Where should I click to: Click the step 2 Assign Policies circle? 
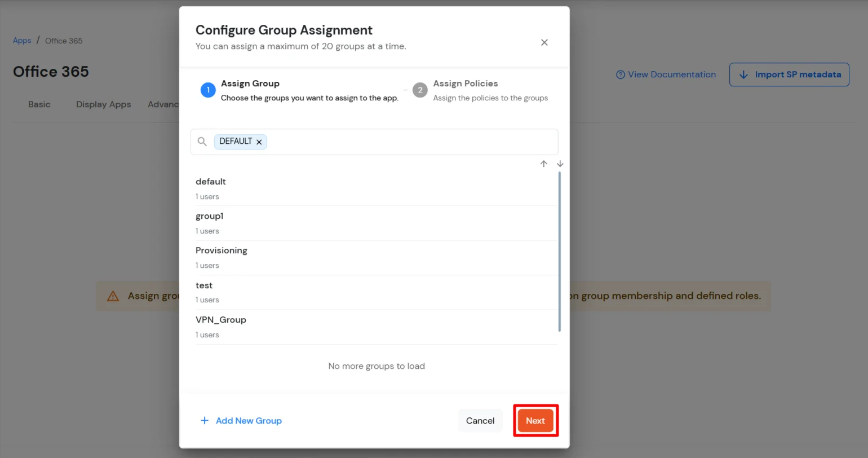[420, 90]
